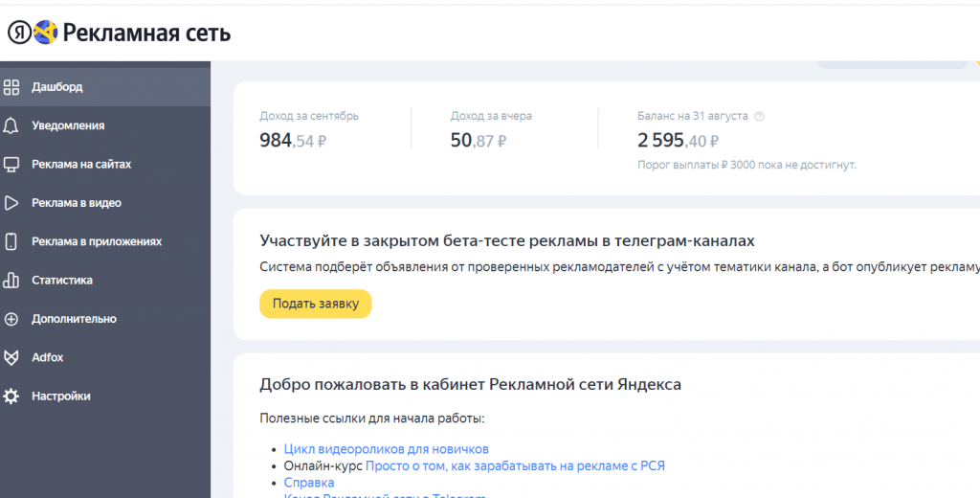
Task: Open the Справка link
Action: click(x=309, y=483)
